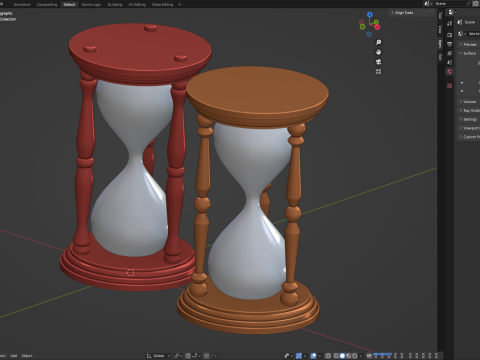Image resolution: width=480 pixels, height=360 pixels.
Task: Select the Default workspace tab
Action: [x=69, y=4]
